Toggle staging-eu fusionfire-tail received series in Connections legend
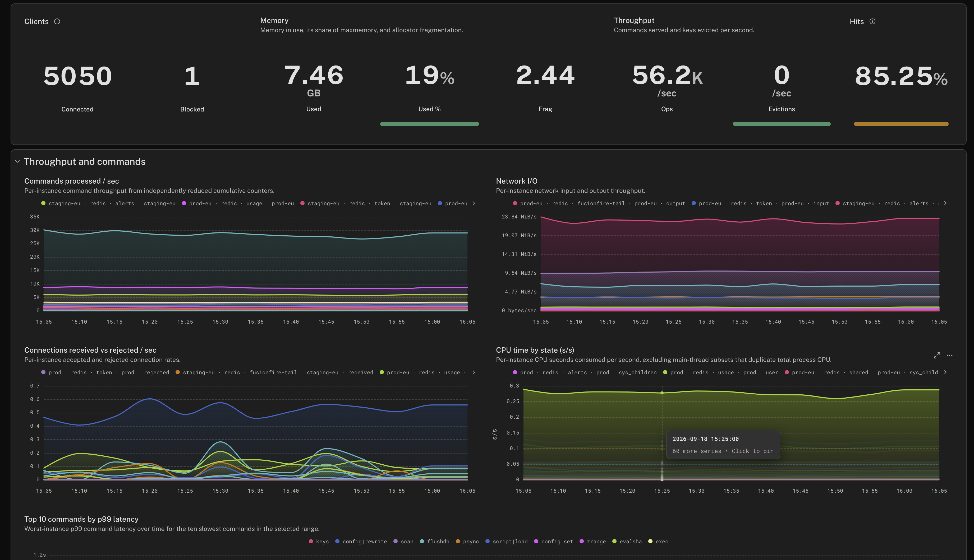 [274, 373]
